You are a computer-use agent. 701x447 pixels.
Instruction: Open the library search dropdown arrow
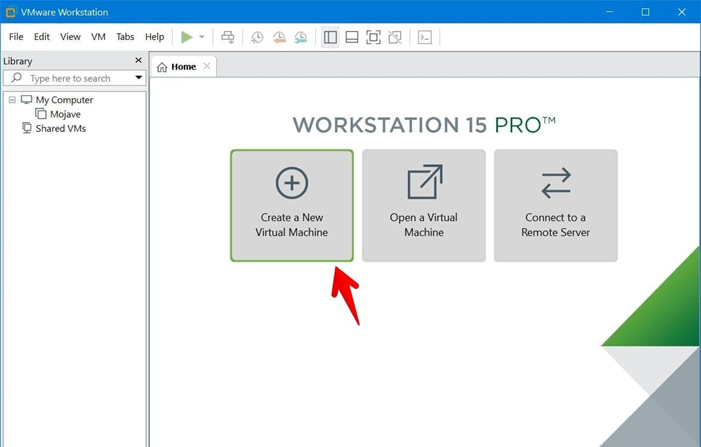point(139,78)
